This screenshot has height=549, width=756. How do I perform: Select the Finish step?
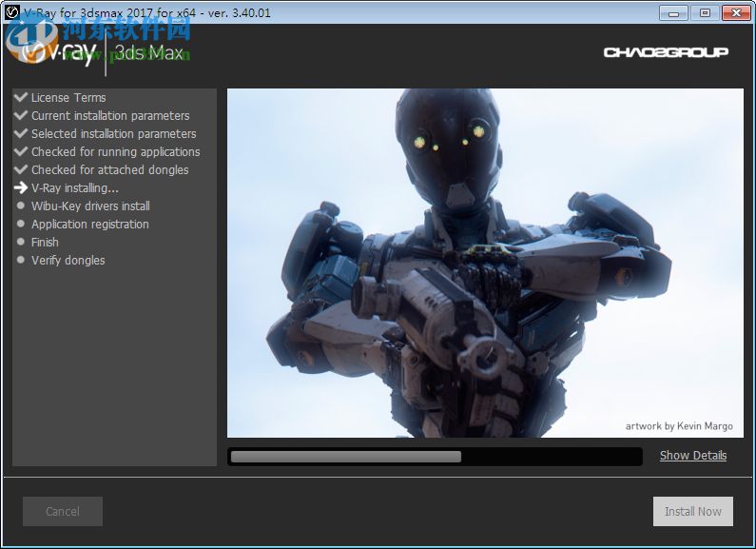point(45,243)
